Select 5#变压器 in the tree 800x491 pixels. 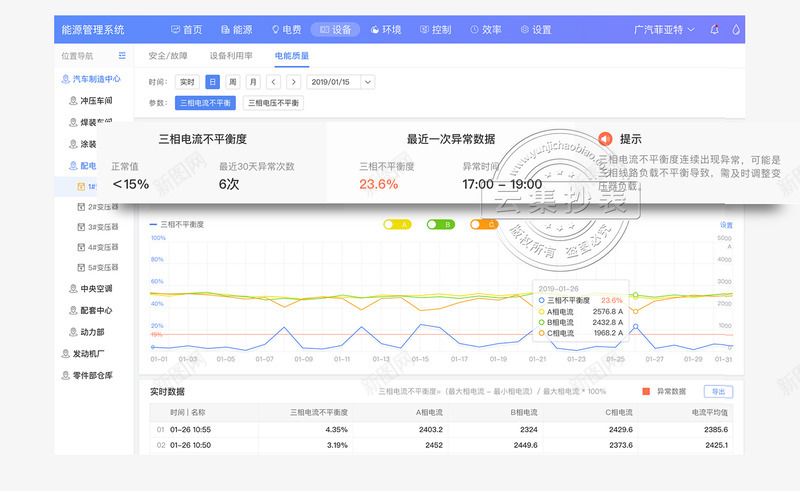tap(97, 267)
